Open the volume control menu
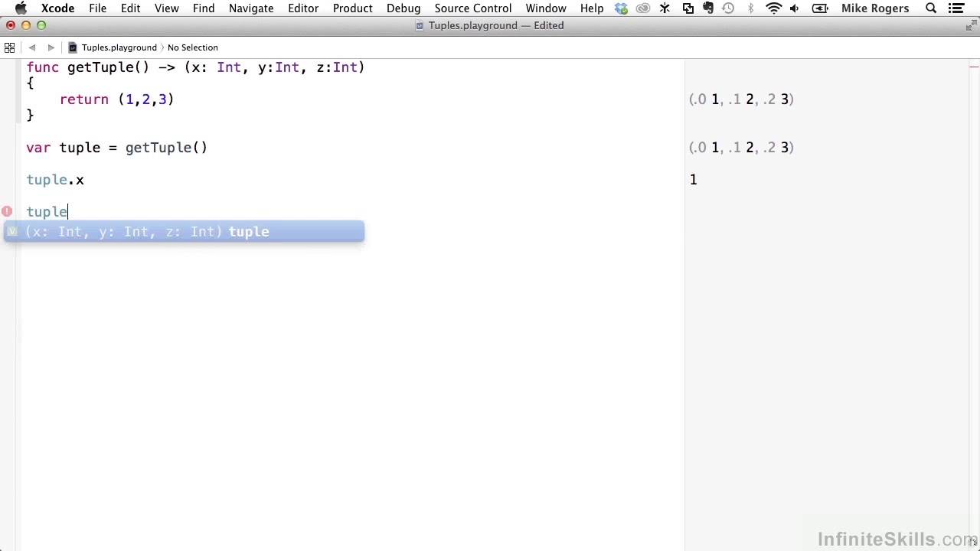This screenshot has width=980, height=551. pyautogui.click(x=795, y=8)
